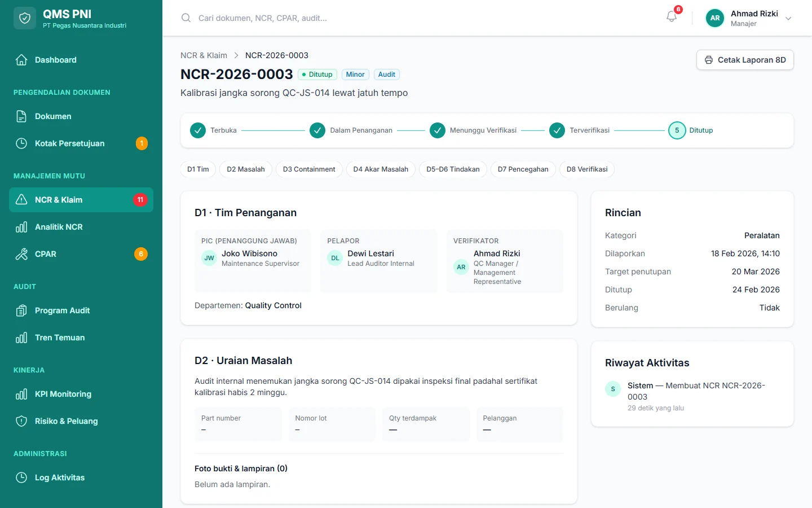Click the Kotak Persetujuan clock icon
The image size is (812, 508).
click(21, 143)
